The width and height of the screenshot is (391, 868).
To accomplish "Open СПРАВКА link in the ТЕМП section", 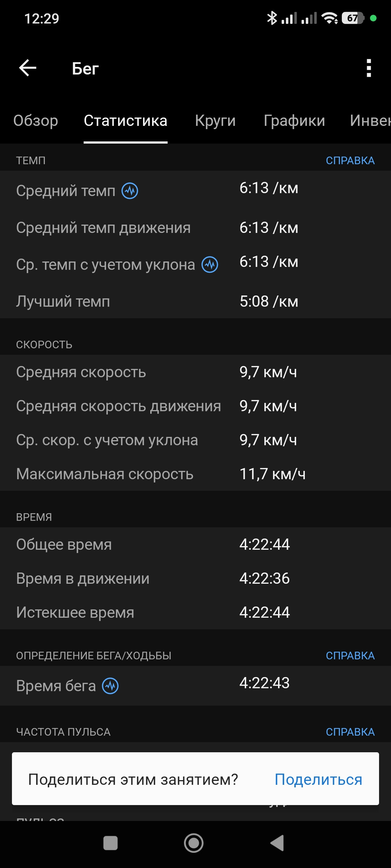I will [350, 160].
